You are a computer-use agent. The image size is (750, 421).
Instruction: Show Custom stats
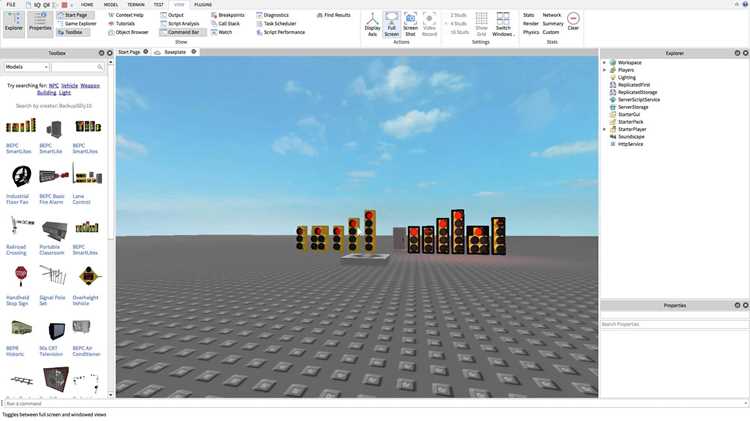click(x=551, y=33)
